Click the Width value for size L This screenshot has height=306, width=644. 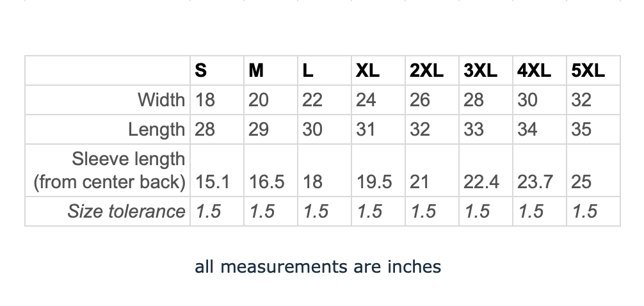click(312, 100)
